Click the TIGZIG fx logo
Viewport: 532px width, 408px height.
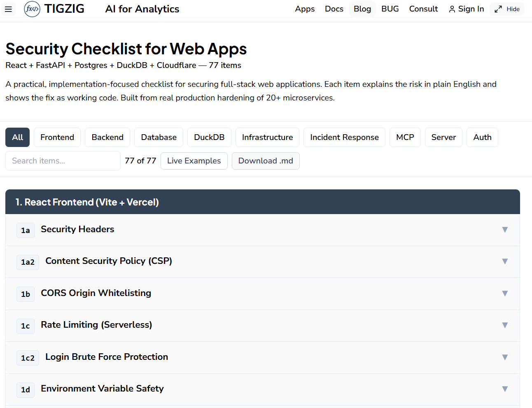coord(32,9)
